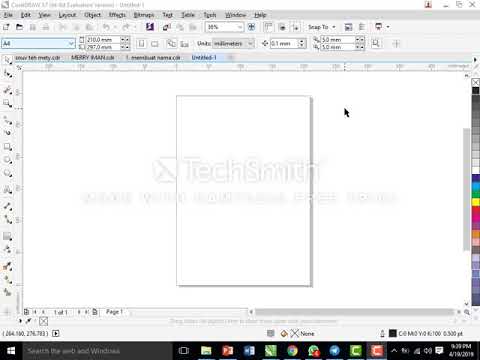This screenshot has width=480, height=360.
Task: Click the nudge distance spinner
Action: (x=301, y=44)
